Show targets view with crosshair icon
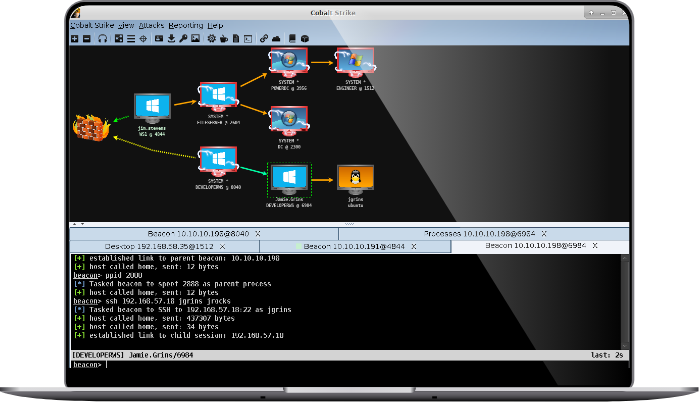 (143, 39)
